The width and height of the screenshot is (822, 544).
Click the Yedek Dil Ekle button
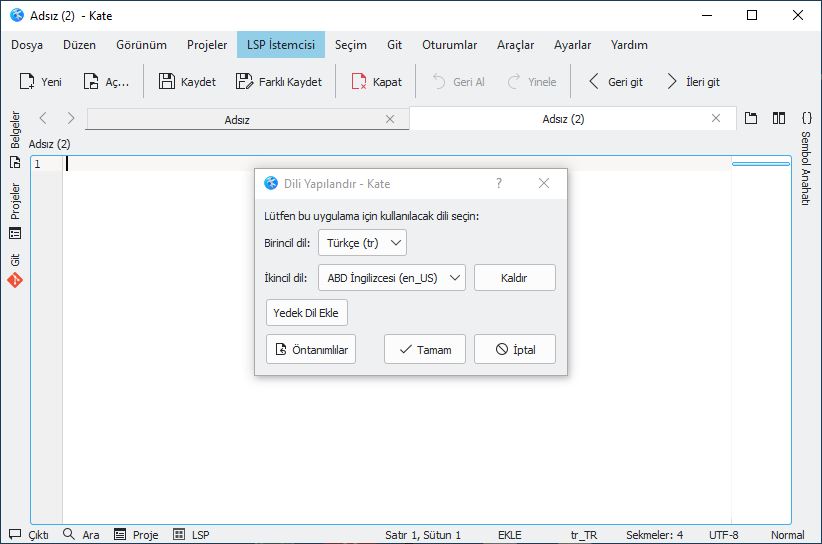tap(307, 313)
